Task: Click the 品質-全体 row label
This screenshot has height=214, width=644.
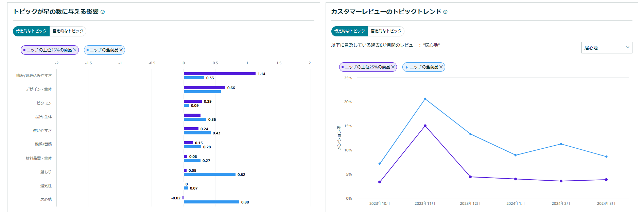Action: click(43, 117)
